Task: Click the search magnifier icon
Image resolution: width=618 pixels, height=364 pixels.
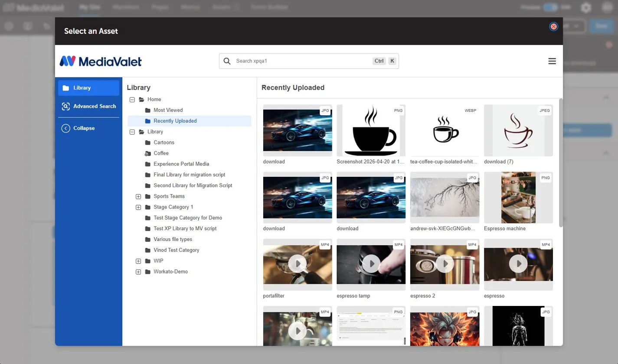Action: point(227,61)
